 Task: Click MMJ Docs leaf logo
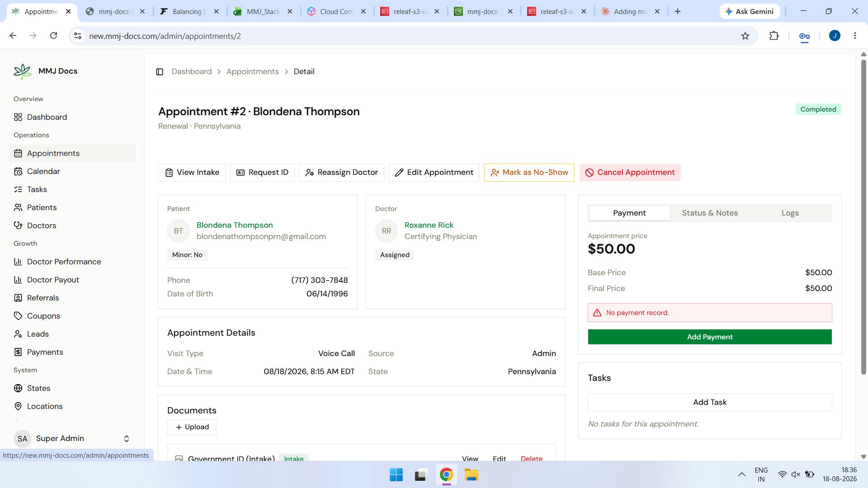22,71
